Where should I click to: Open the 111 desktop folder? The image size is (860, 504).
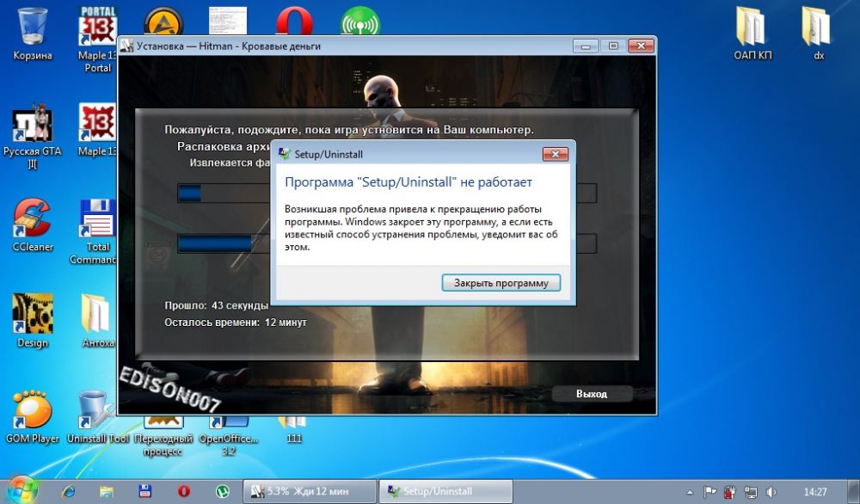coord(293,431)
